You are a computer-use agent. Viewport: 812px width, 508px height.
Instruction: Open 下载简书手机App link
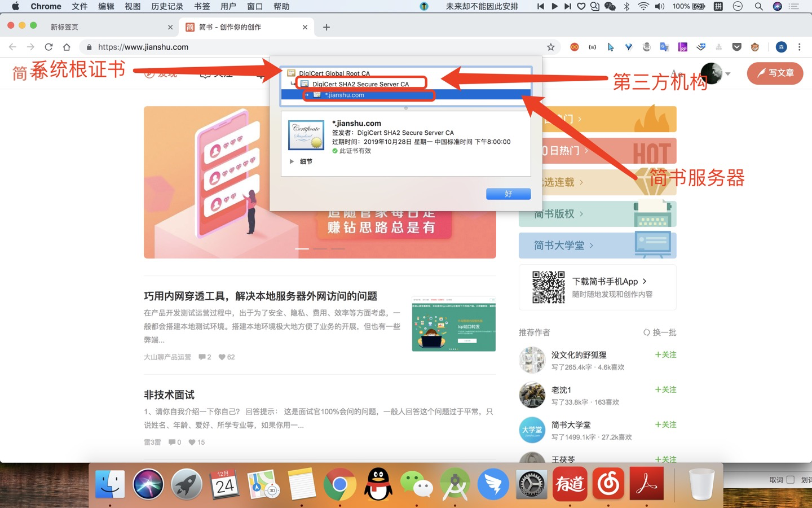tap(609, 281)
